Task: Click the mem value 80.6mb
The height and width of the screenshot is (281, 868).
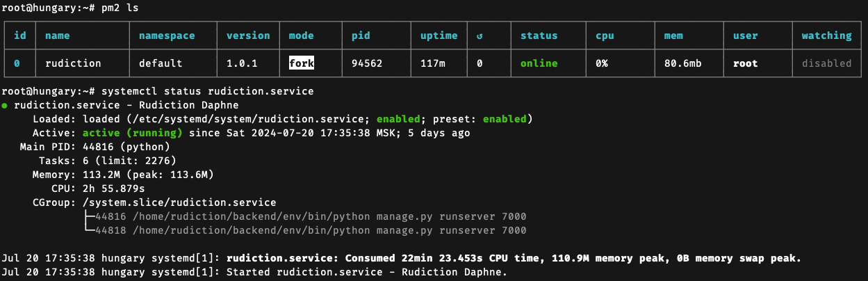Action: tap(682, 63)
